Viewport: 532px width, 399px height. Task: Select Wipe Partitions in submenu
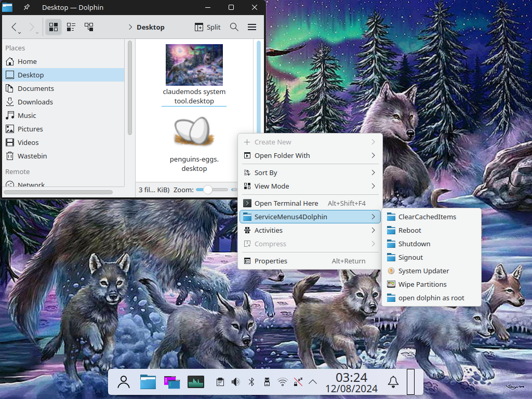click(432, 284)
